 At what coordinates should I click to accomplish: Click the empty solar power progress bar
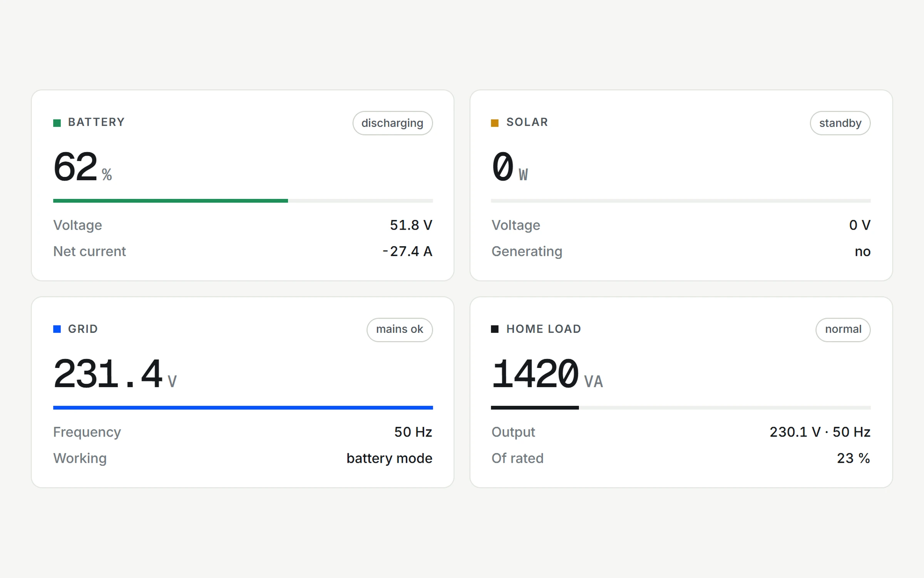pos(681,201)
